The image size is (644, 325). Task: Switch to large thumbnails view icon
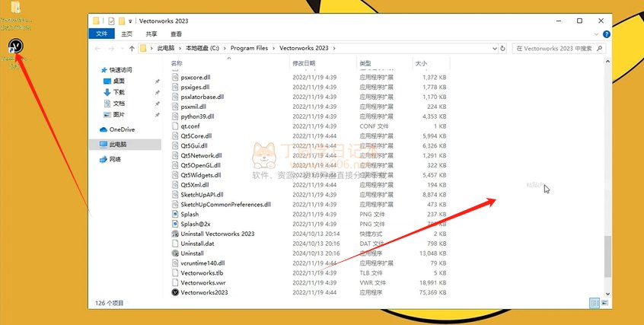coord(605,303)
